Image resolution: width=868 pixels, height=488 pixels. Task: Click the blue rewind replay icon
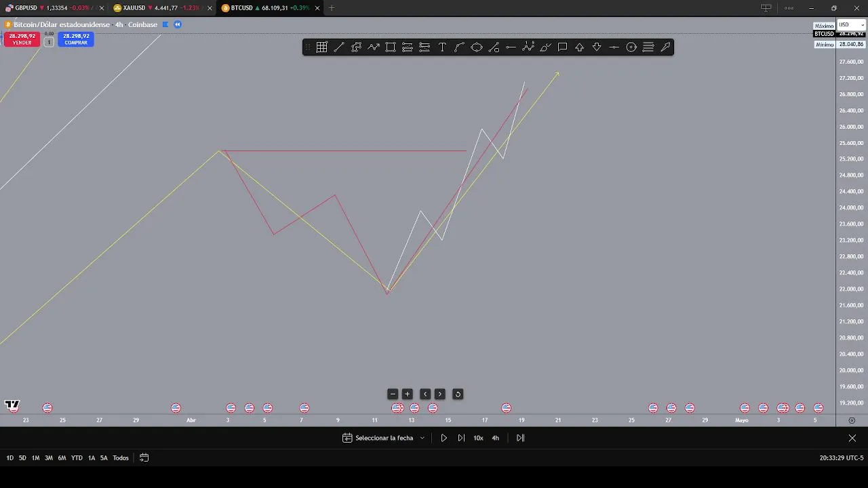178,24
